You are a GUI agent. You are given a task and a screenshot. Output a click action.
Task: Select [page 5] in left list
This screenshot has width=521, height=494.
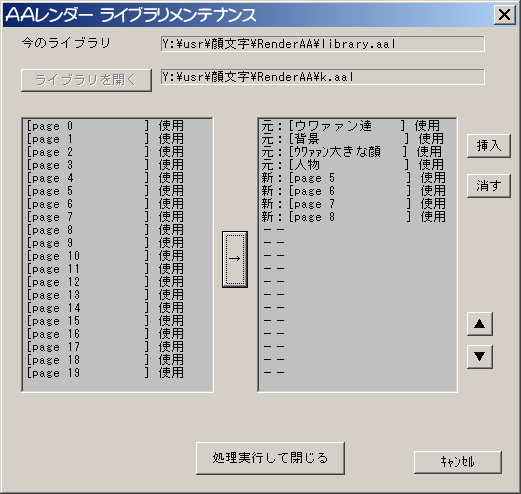(105, 191)
